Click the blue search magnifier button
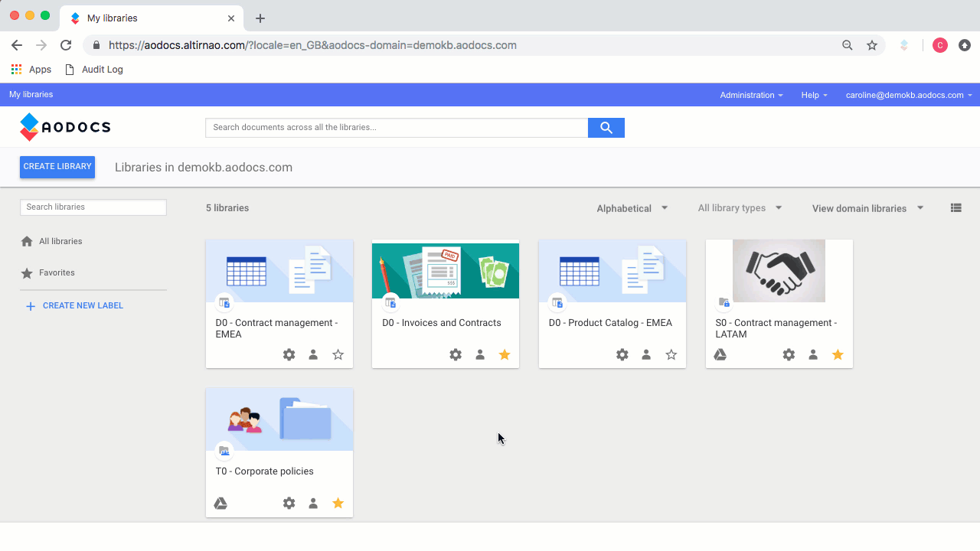980x551 pixels. [606, 128]
